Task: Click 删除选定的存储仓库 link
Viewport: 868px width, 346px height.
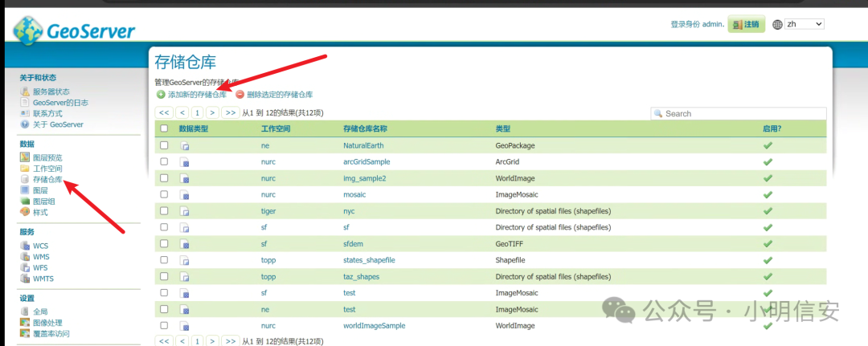Action: 280,95
